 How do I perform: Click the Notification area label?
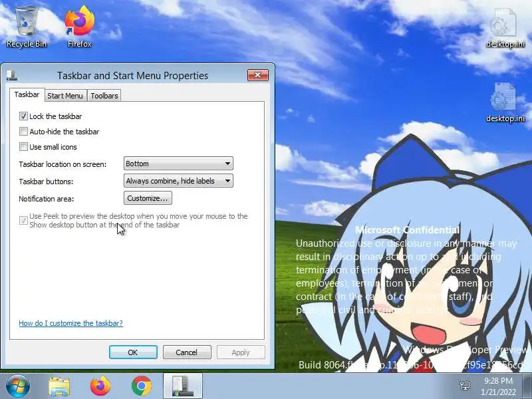pyautogui.click(x=46, y=199)
